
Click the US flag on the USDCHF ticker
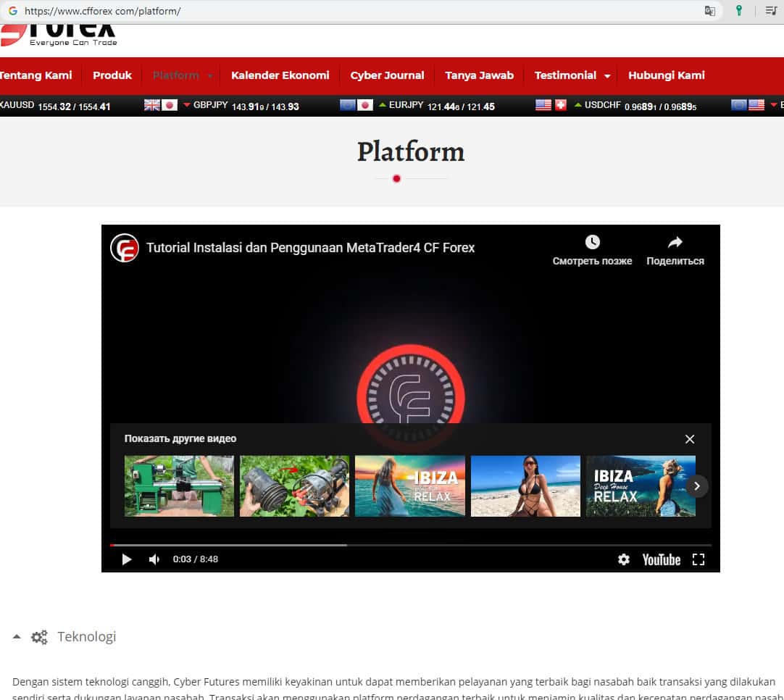click(x=543, y=105)
